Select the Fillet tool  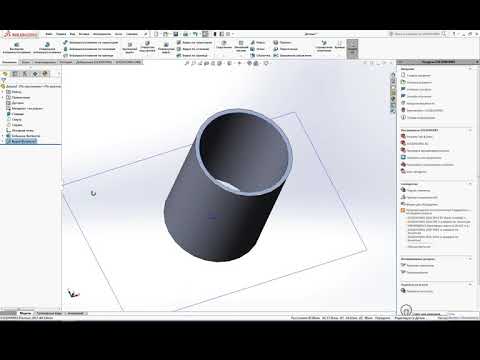(x=224, y=45)
